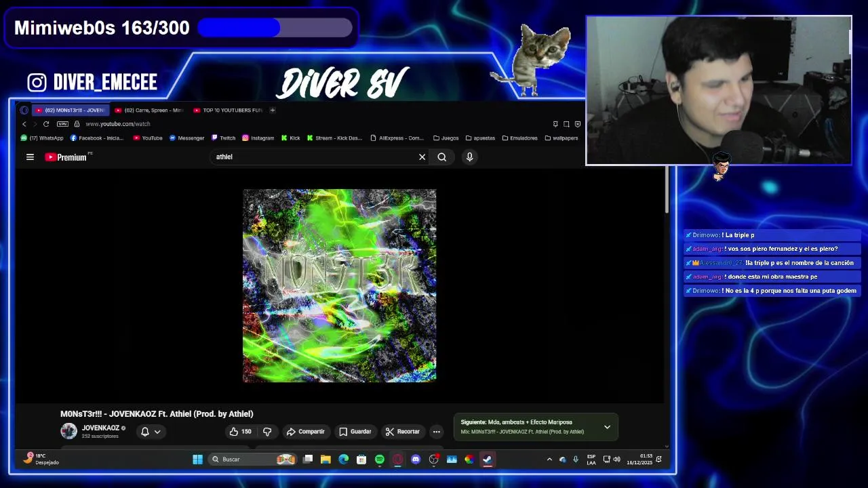Click the taskbar Buscar search box
868x488 pixels.
252,460
